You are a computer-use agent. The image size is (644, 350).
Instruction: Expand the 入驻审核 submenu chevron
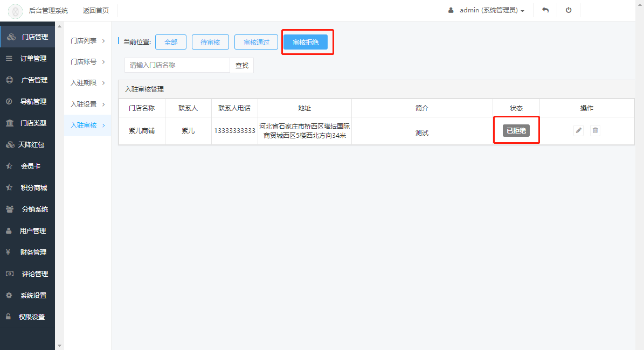[x=103, y=125]
